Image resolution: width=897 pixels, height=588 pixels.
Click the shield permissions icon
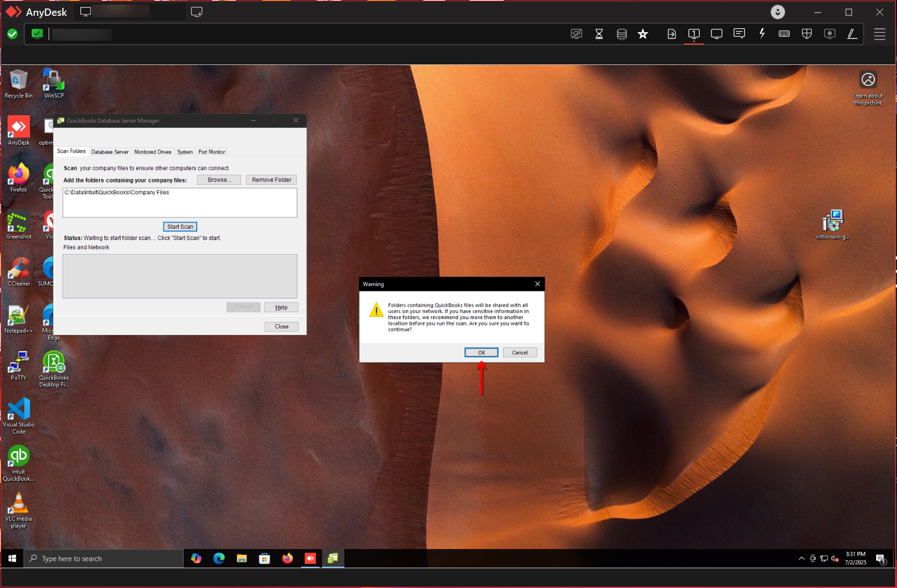(x=807, y=34)
